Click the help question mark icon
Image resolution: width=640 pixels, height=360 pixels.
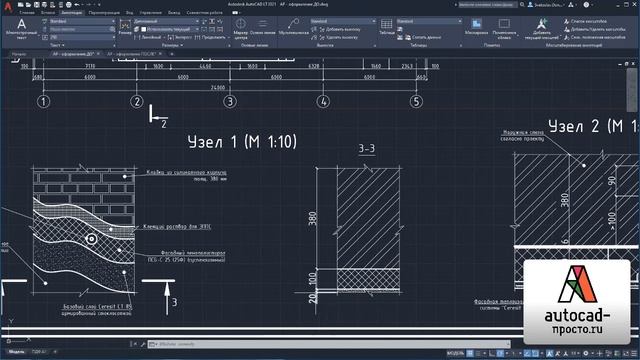click(x=587, y=4)
